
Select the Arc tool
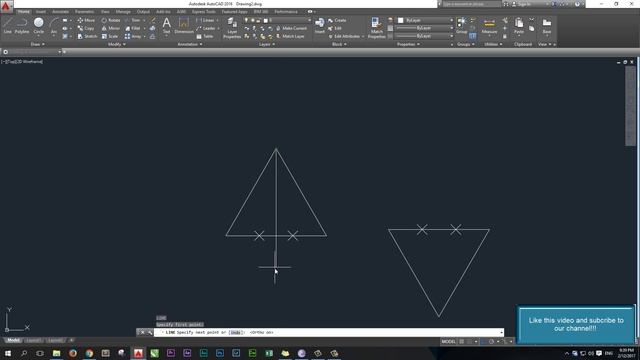53,26
